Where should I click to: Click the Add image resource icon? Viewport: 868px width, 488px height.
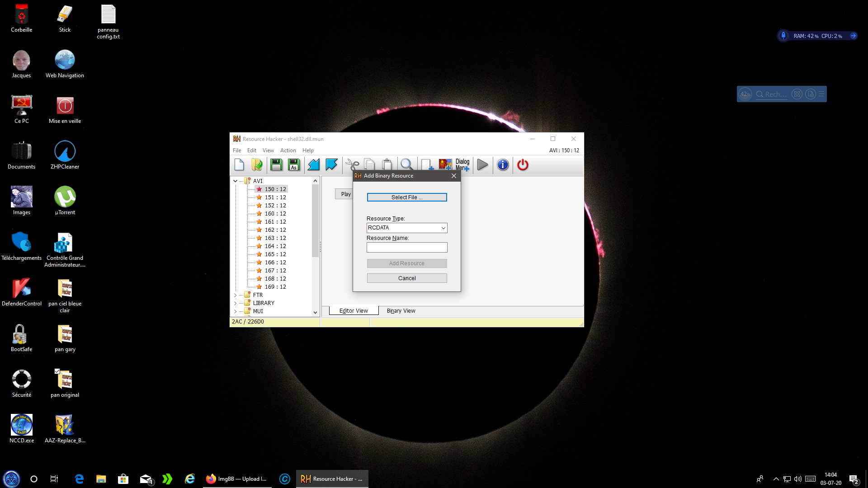click(x=445, y=165)
